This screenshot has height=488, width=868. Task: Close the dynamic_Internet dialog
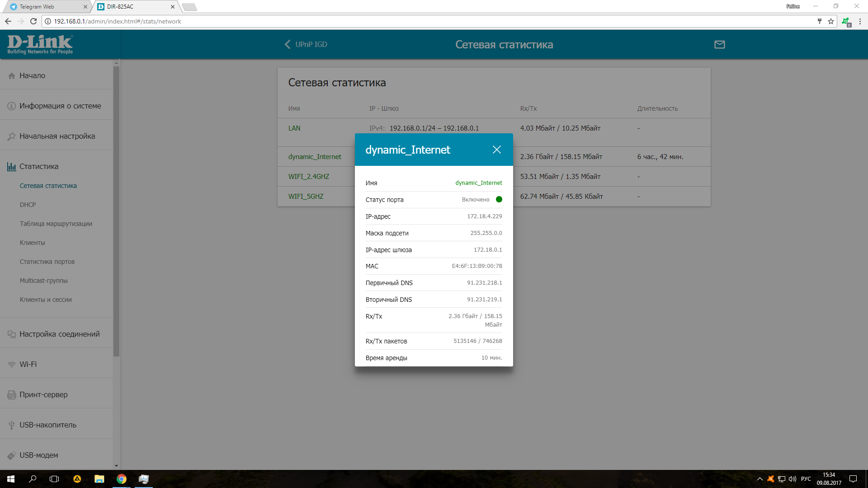[496, 150]
